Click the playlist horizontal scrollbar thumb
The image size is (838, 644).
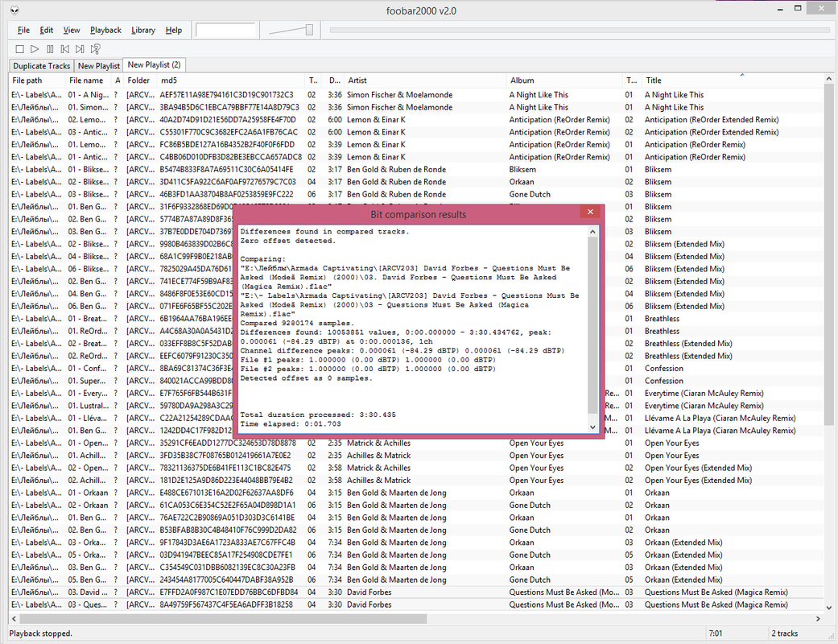(223, 618)
